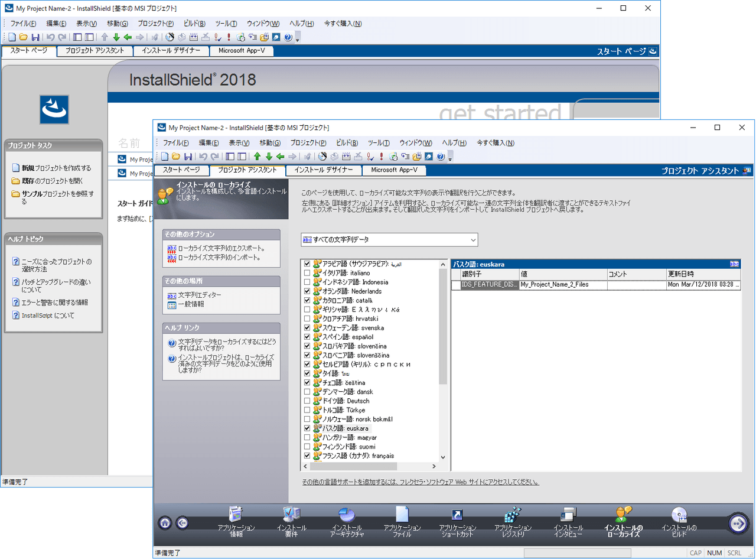Switch to インストール デザイナー tab in the front window

324,170
